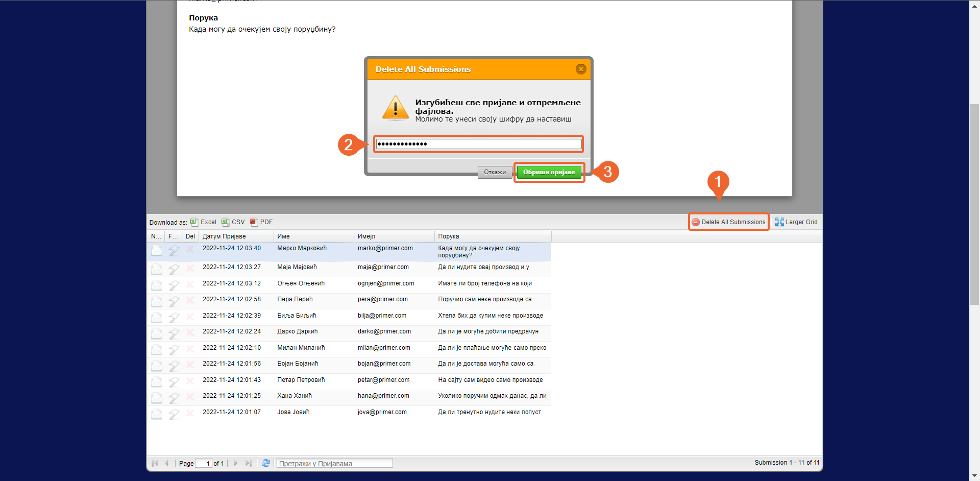Image resolution: width=980 pixels, height=481 pixels.
Task: Sort by the Име column header
Action: point(314,236)
